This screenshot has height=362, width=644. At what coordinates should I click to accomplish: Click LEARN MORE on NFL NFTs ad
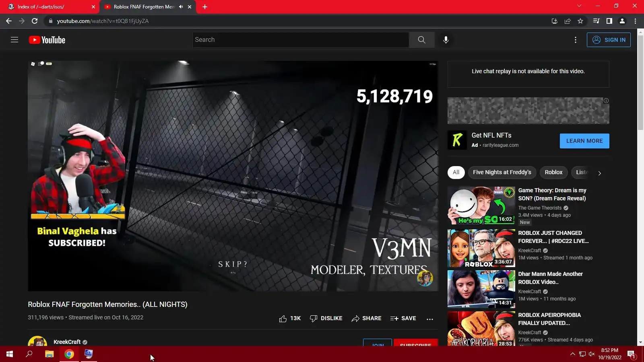[x=584, y=141]
